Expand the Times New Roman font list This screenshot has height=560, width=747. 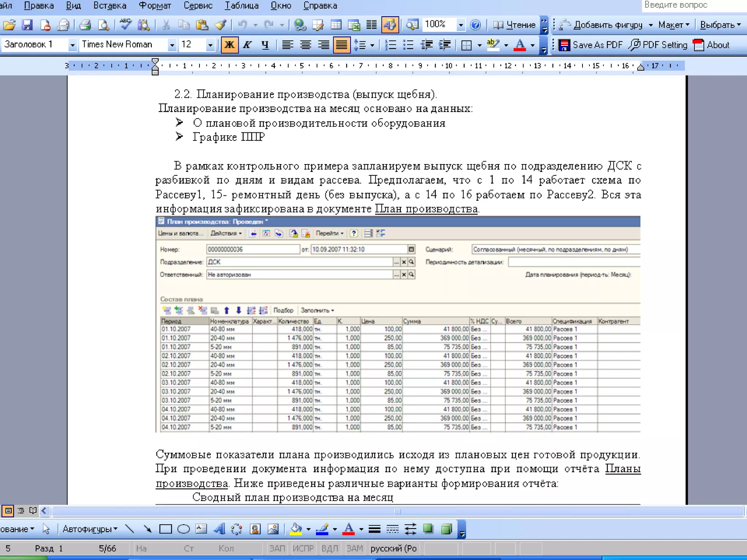tap(172, 45)
